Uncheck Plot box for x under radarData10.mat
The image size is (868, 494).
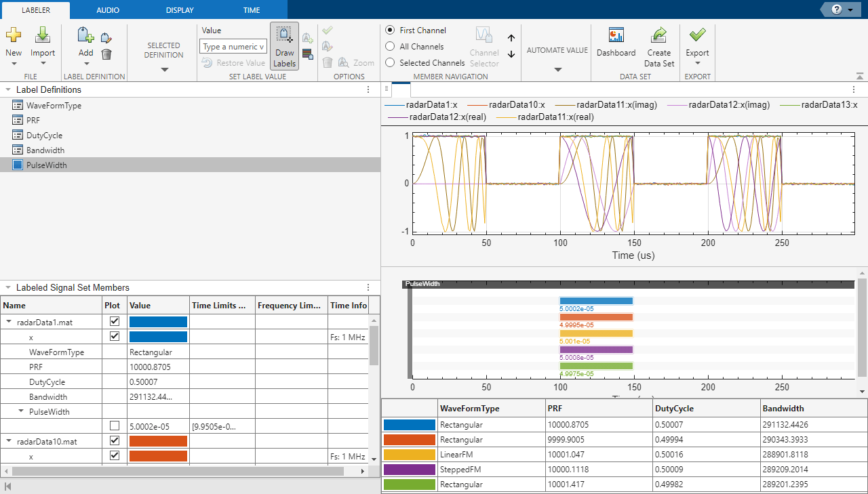[x=115, y=455]
